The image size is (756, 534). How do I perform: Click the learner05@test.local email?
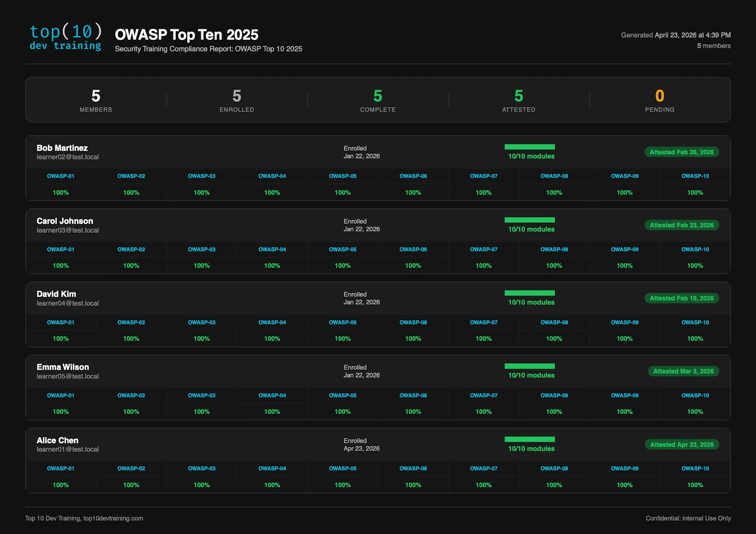pos(68,377)
